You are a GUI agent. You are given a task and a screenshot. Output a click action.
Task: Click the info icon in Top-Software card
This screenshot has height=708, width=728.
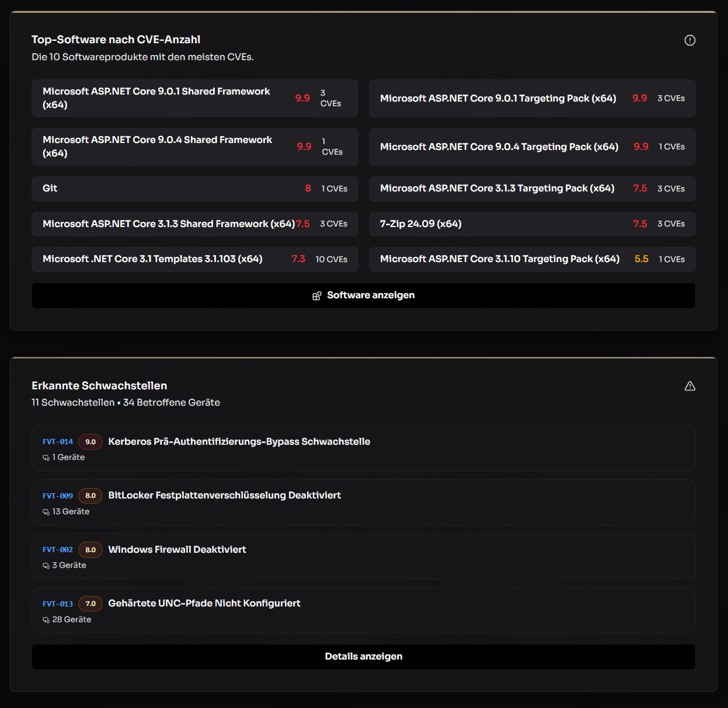tap(689, 40)
